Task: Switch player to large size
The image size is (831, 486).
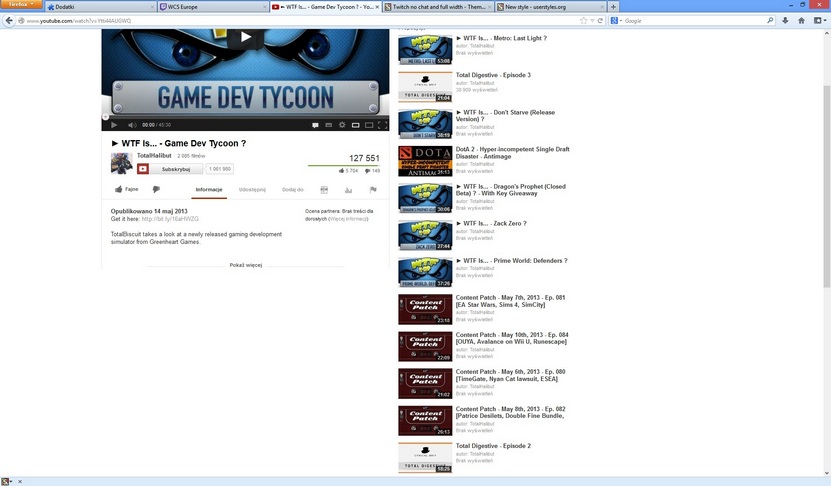Action: tap(369, 125)
